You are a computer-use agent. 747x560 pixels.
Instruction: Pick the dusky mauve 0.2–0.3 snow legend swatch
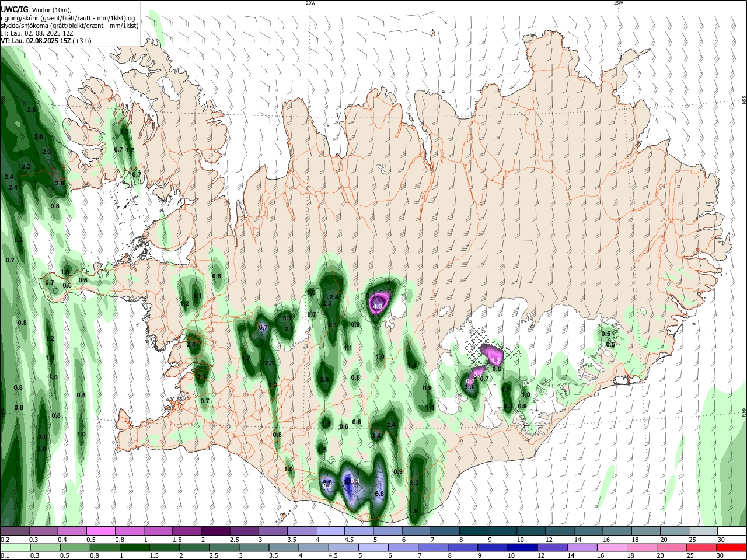[x=15, y=531]
